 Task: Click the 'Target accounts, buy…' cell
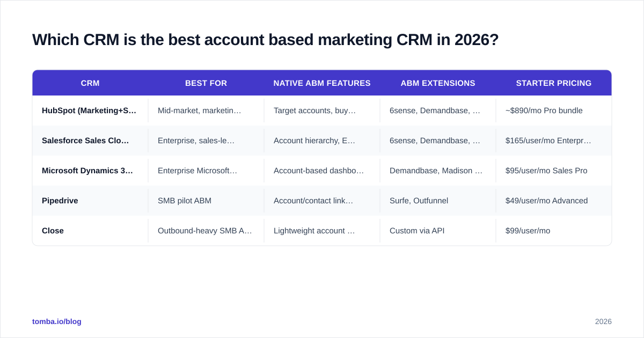point(322,111)
